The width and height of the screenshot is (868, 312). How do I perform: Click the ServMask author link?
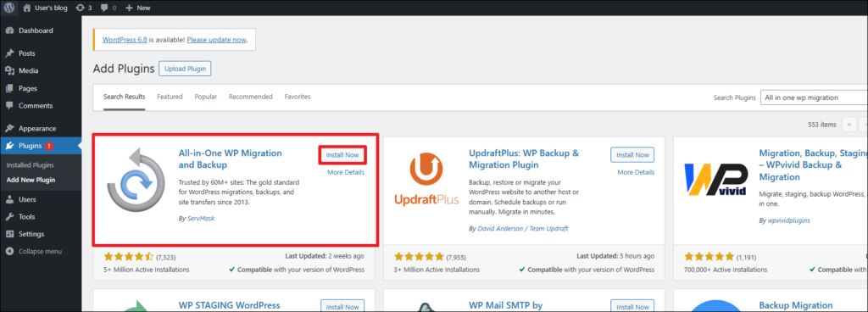[200, 219]
